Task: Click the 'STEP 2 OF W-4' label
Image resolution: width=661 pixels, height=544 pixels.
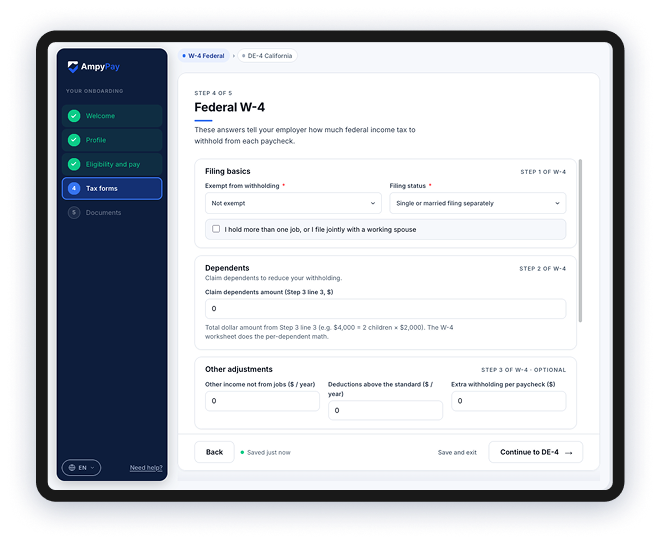Action: click(543, 269)
